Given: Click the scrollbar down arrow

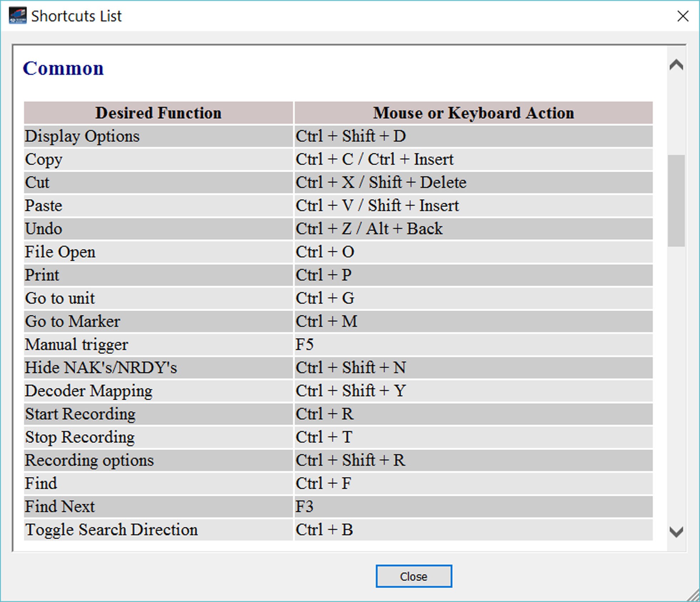Looking at the screenshot, I should [x=676, y=532].
